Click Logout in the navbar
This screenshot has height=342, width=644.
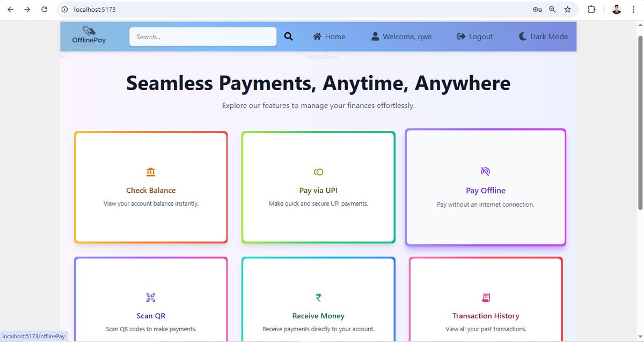[475, 37]
